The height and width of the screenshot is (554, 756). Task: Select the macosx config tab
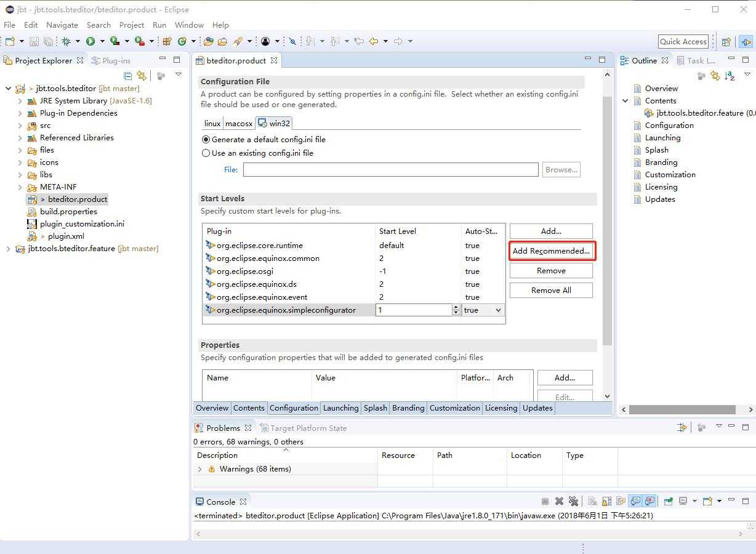click(x=239, y=123)
